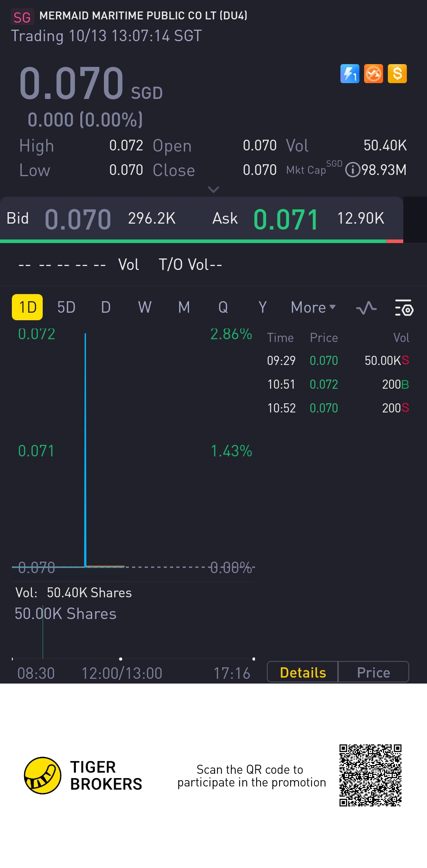Tap the yellow dollar sign icon
Screen dimensions: 427x868
(397, 74)
